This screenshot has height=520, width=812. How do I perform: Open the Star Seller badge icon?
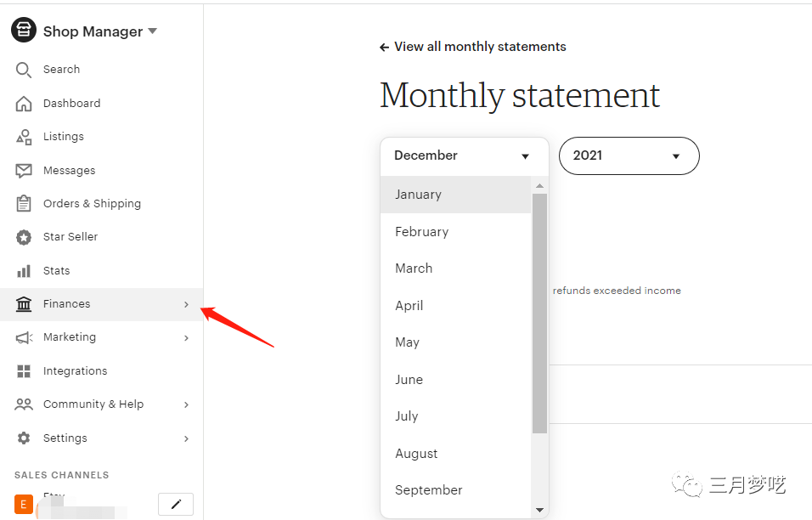click(24, 237)
